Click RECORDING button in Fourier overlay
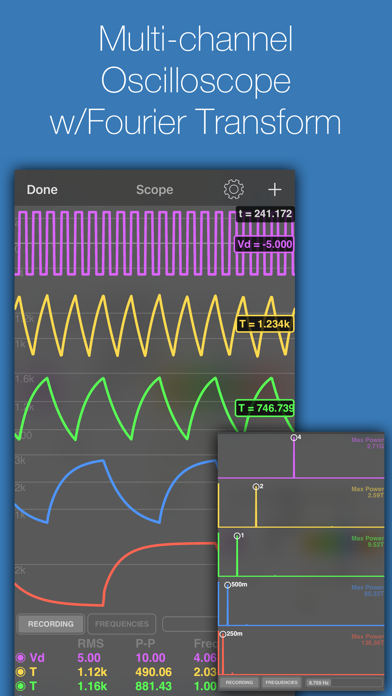Screen dimensions: 392x696 pos(239,682)
